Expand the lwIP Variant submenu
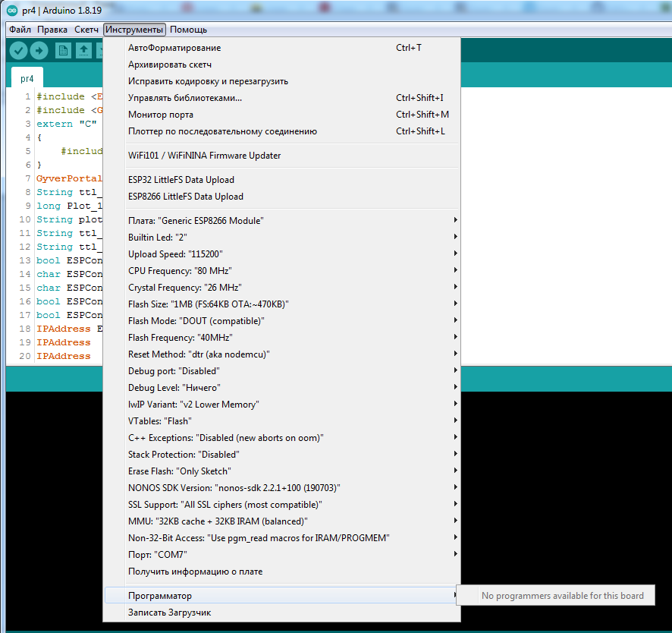This screenshot has width=672, height=633. click(281, 405)
